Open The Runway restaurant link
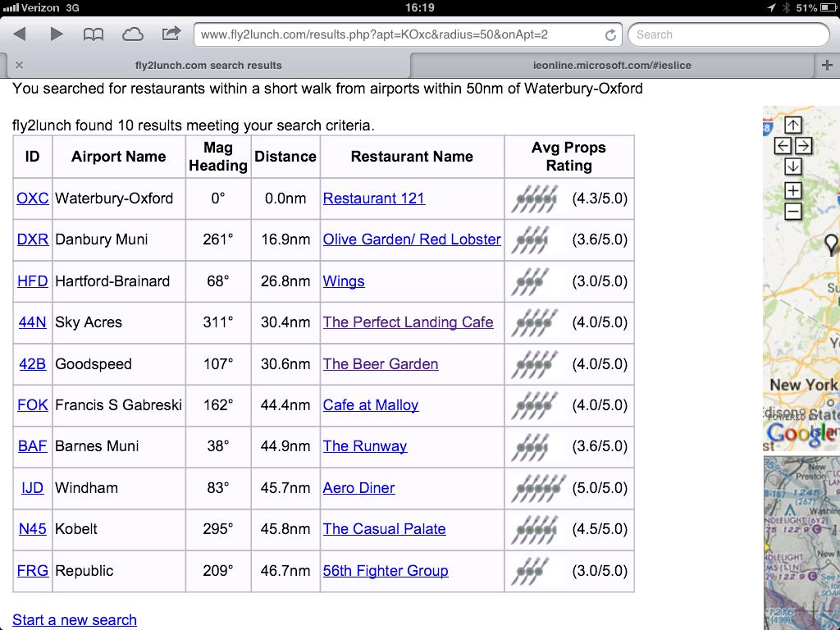Viewport: 840px width, 630px height. (365, 445)
